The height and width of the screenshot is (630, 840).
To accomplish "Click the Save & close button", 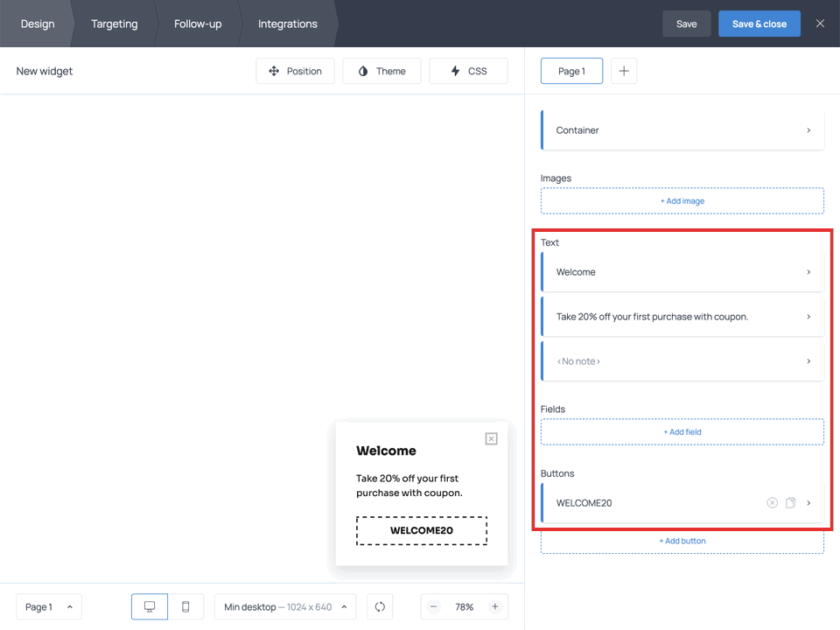I will pyautogui.click(x=759, y=24).
